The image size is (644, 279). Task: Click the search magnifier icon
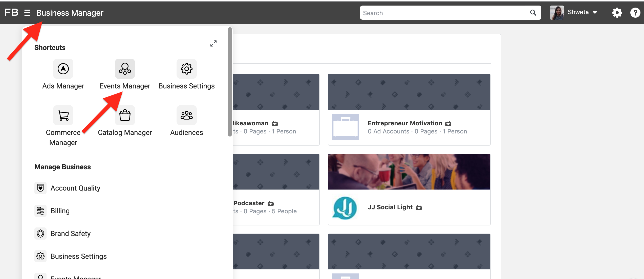click(x=533, y=13)
